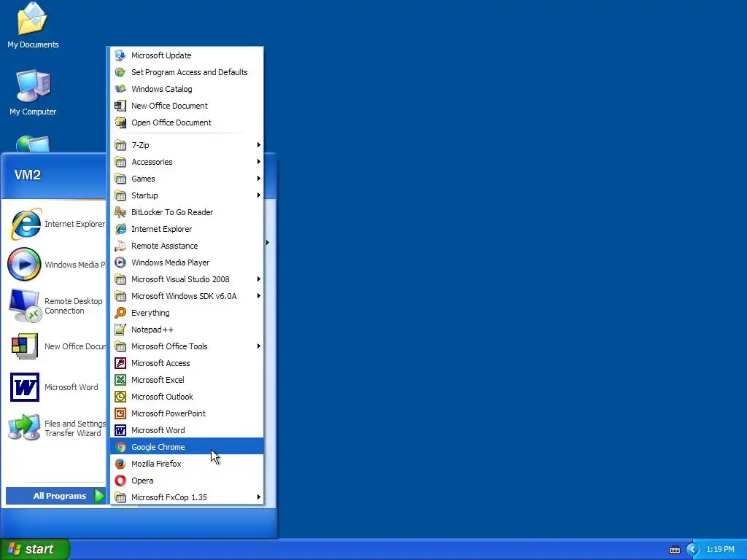Image resolution: width=747 pixels, height=560 pixels.
Task: Click the Start button on the taskbar
Action: [34, 549]
